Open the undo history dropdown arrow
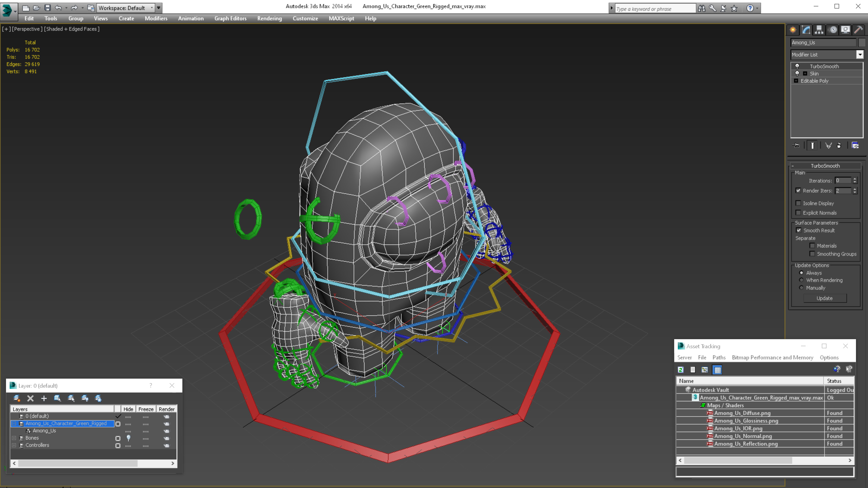The width and height of the screenshot is (868, 488). 66,8
